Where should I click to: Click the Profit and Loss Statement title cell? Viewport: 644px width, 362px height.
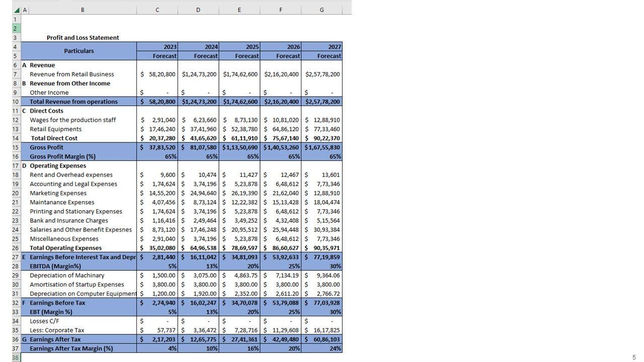click(83, 38)
